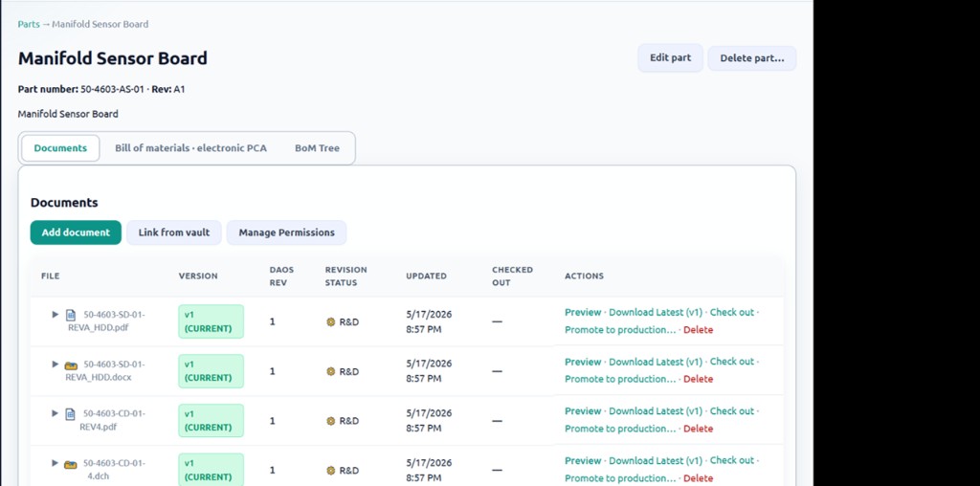Click v1 (CURRENT) badge for CD-01-REV4.pdf
980x486 pixels.
tap(211, 420)
